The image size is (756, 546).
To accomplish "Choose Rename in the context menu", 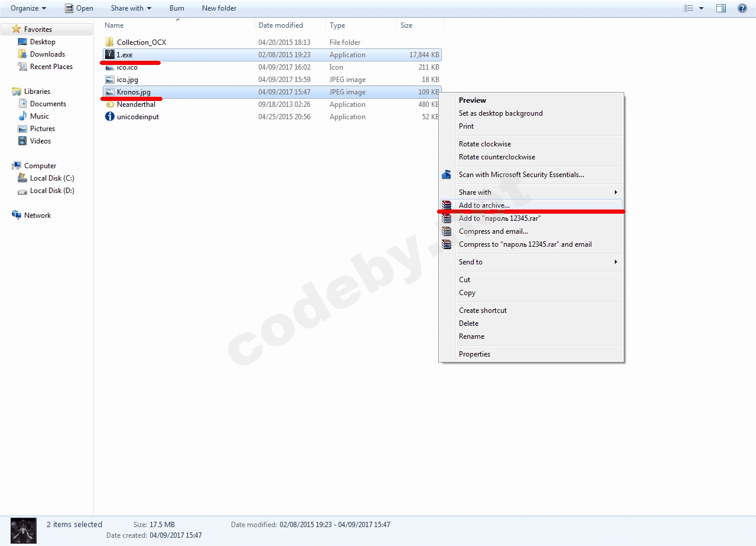I will coord(472,336).
